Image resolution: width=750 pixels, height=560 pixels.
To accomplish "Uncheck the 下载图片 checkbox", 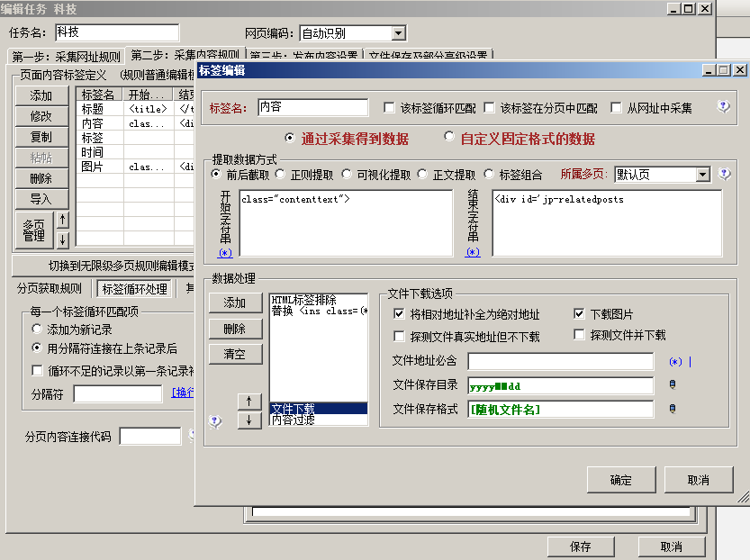I will click(580, 314).
